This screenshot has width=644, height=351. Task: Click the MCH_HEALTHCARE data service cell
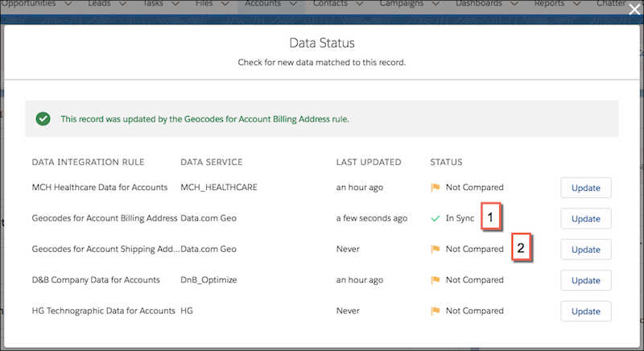219,188
